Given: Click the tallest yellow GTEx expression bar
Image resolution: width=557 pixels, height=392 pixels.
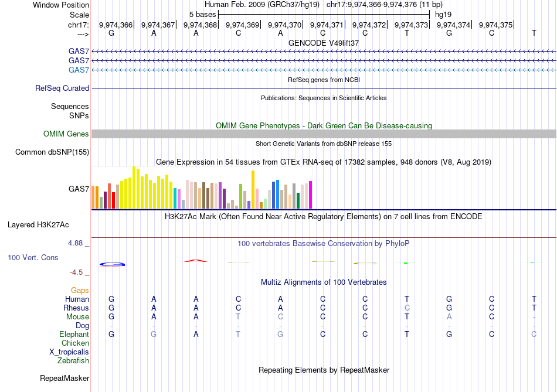Looking at the screenshot, I should click(x=134, y=188).
